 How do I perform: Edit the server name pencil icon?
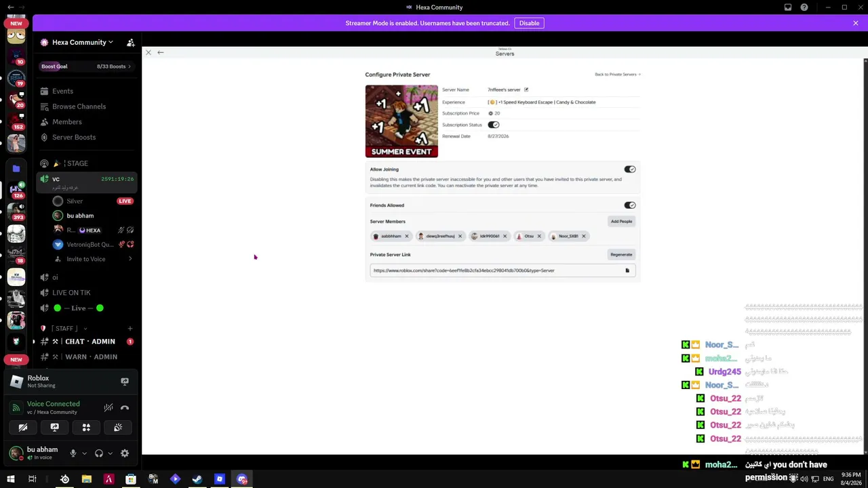526,89
